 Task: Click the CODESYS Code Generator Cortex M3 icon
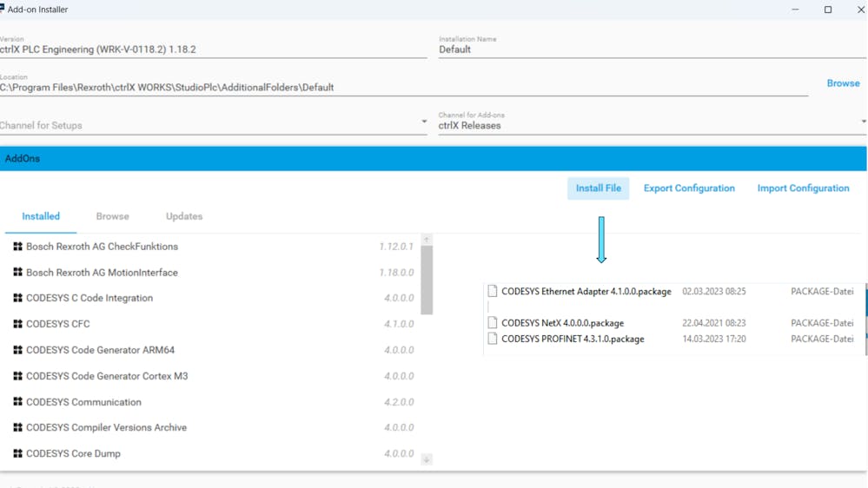(17, 376)
